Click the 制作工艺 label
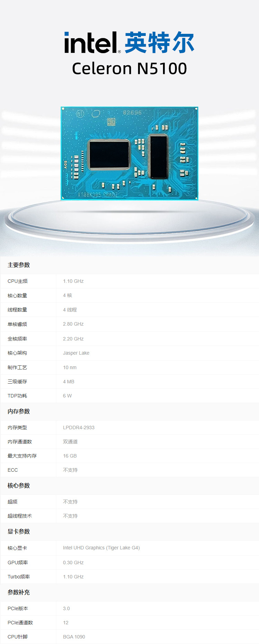 (17, 367)
